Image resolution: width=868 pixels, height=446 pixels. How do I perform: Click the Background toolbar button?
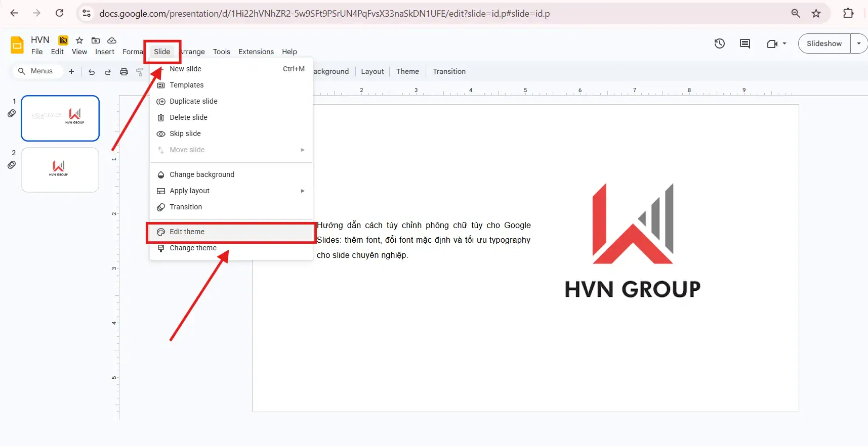(x=332, y=71)
